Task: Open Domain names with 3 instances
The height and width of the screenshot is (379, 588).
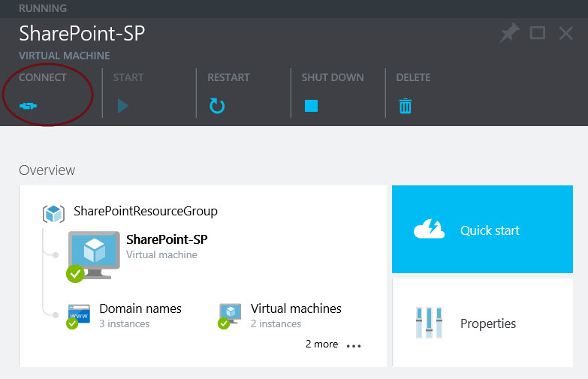Action: coord(140,316)
